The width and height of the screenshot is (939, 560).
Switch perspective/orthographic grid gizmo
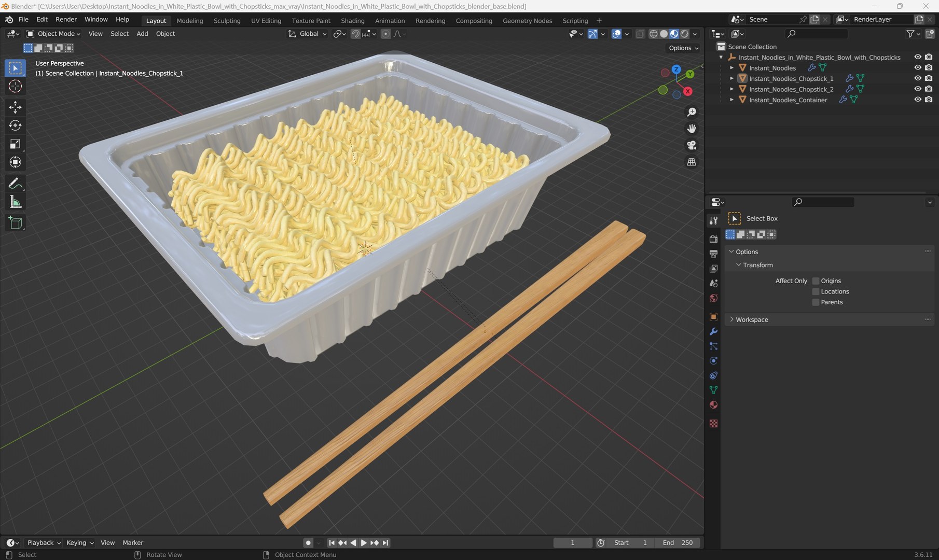pos(692,162)
